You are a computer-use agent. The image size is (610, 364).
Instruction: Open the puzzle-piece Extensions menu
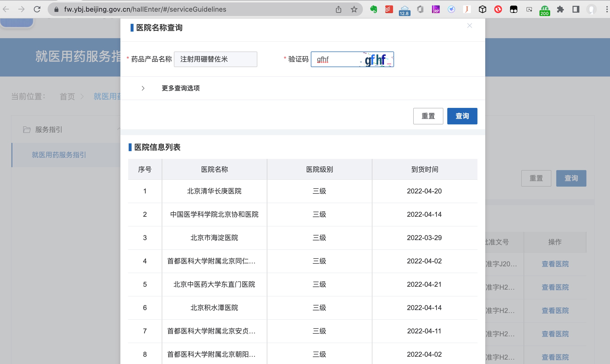click(560, 9)
